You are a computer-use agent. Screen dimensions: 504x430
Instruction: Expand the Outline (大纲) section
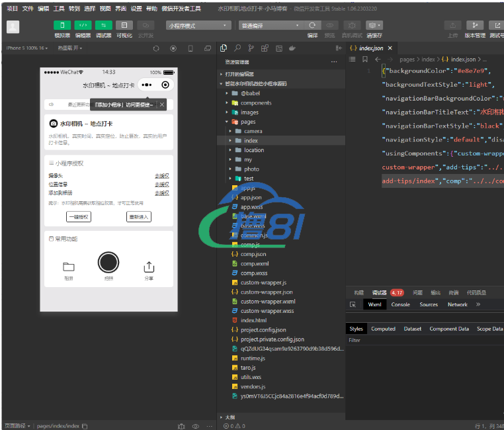pyautogui.click(x=281, y=417)
